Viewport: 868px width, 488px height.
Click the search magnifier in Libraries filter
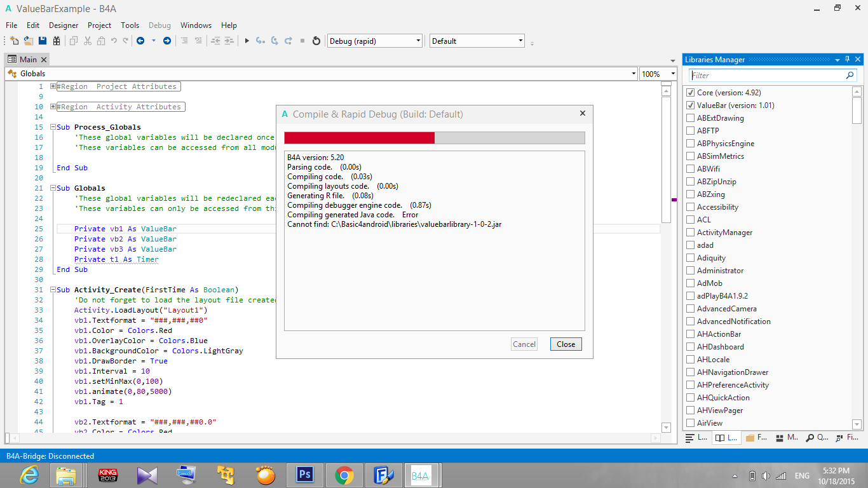[x=850, y=75]
